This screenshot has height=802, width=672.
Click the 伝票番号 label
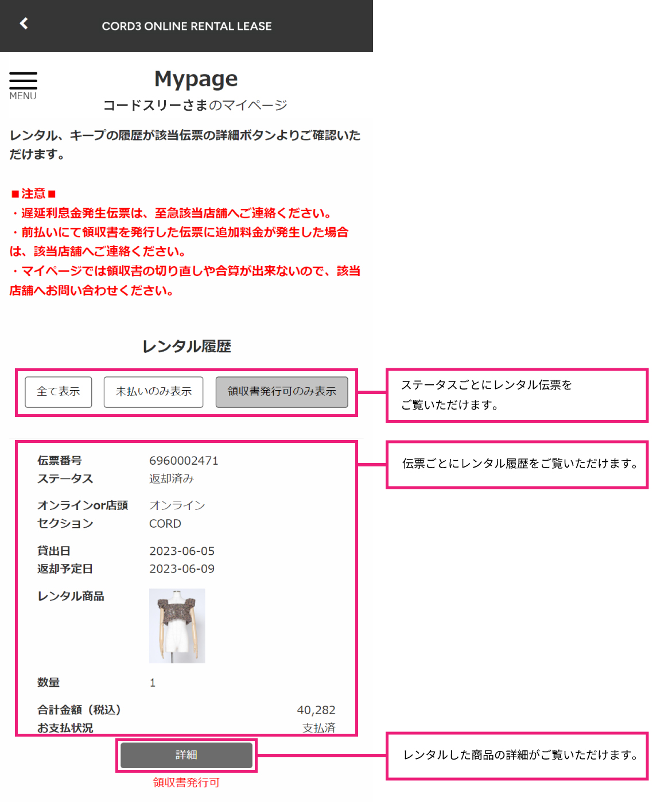pos(60,461)
